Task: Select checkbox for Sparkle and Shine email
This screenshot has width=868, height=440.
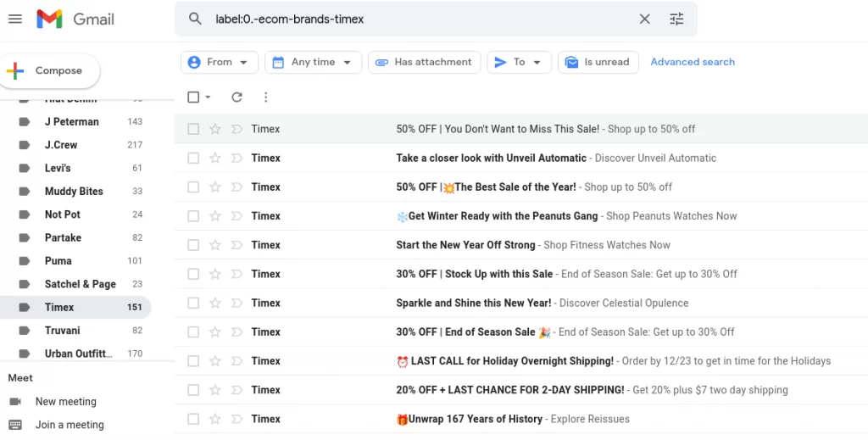Action: [193, 304]
